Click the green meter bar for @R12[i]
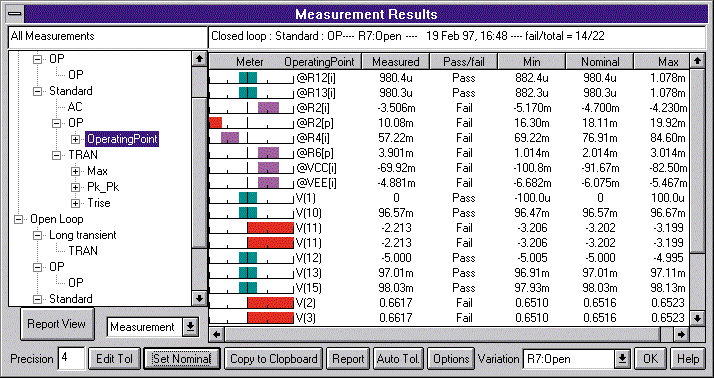The image size is (714, 378). 248,78
